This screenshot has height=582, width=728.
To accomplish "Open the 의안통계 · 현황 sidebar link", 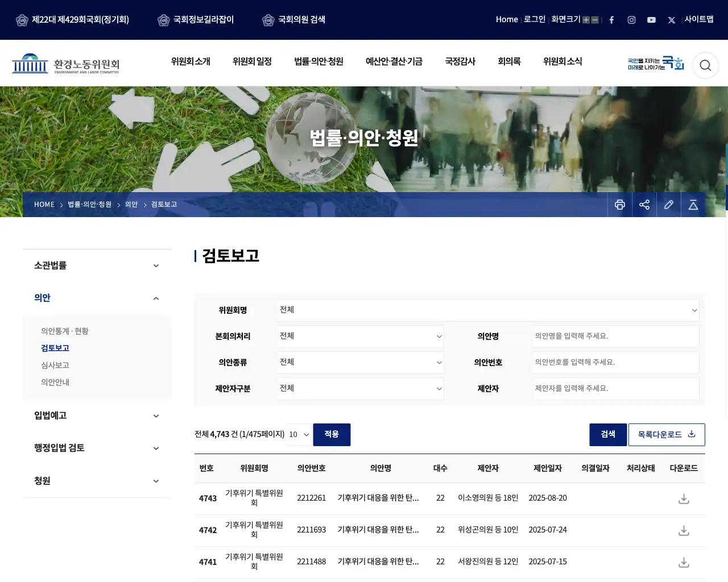I will point(65,331).
